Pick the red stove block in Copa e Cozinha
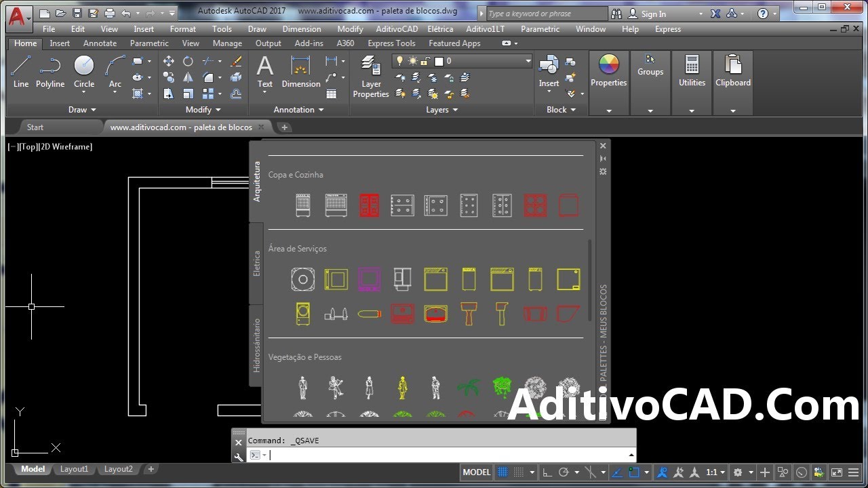This screenshot has height=488, width=868. (x=369, y=205)
